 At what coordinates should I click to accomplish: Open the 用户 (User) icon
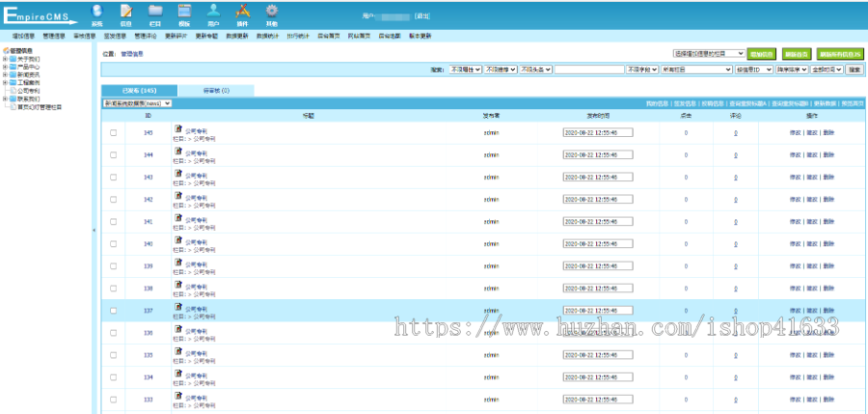point(213,13)
